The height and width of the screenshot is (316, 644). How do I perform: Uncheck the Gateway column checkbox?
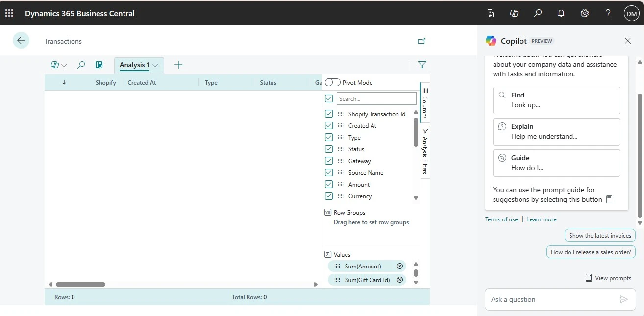pos(329,161)
